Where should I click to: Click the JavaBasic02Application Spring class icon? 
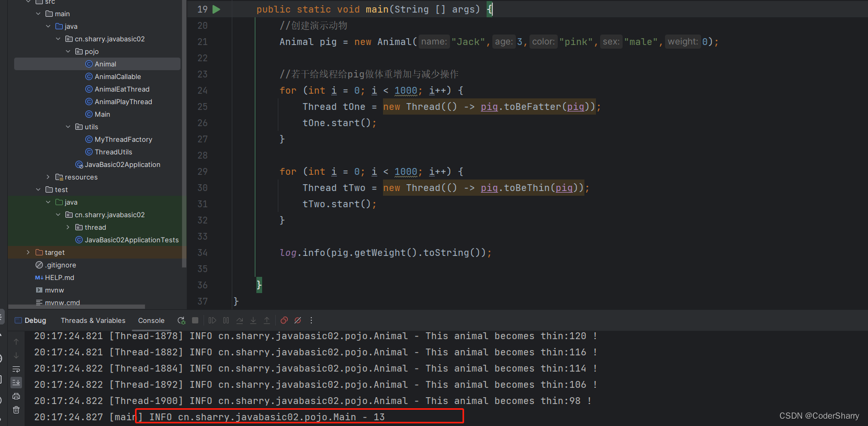click(79, 164)
